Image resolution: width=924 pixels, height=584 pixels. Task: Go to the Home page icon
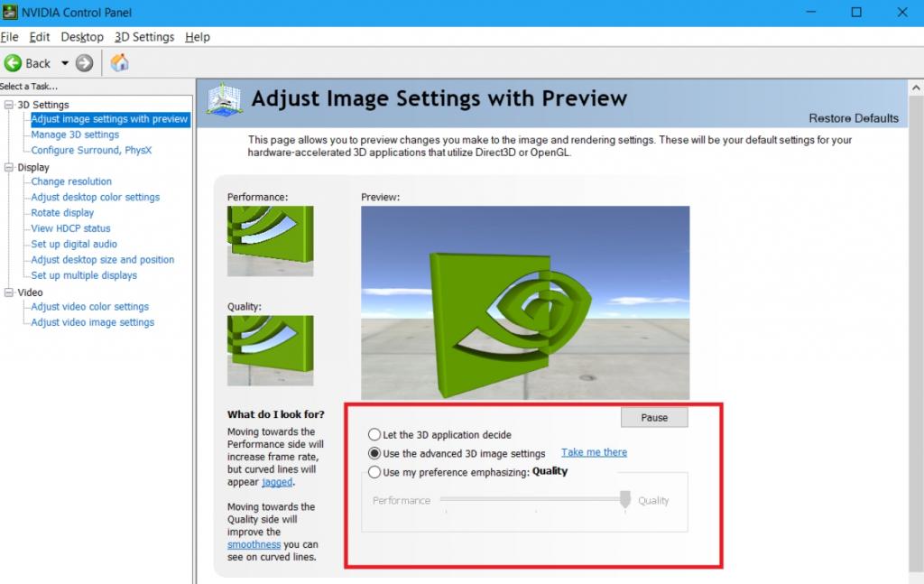[120, 62]
